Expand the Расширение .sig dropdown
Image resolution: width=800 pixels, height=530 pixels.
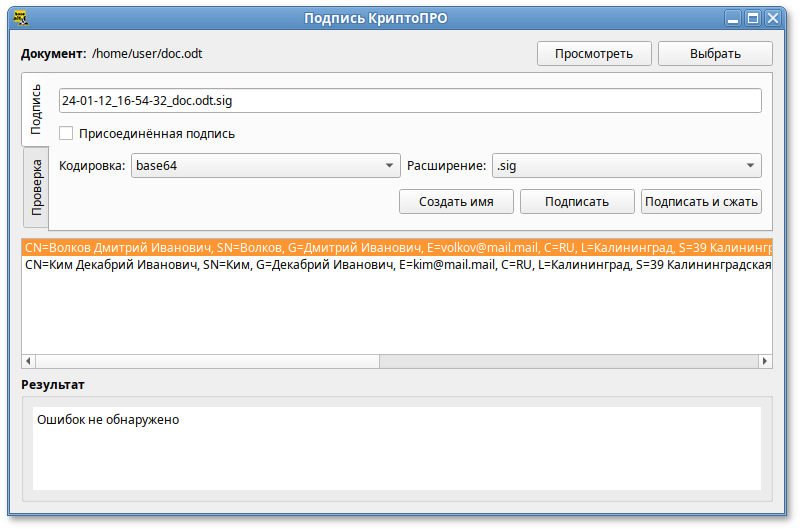coord(626,166)
